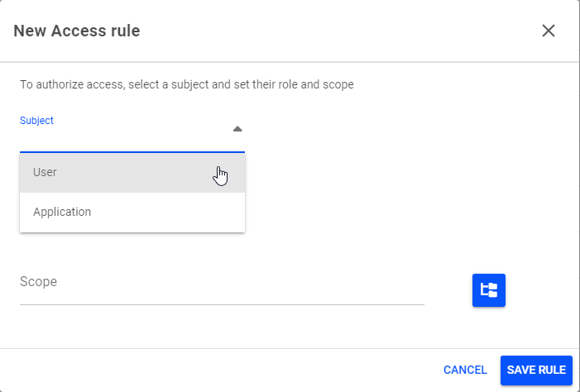Click the authorize access instruction text
This screenshot has width=580, height=392.
pos(187,84)
